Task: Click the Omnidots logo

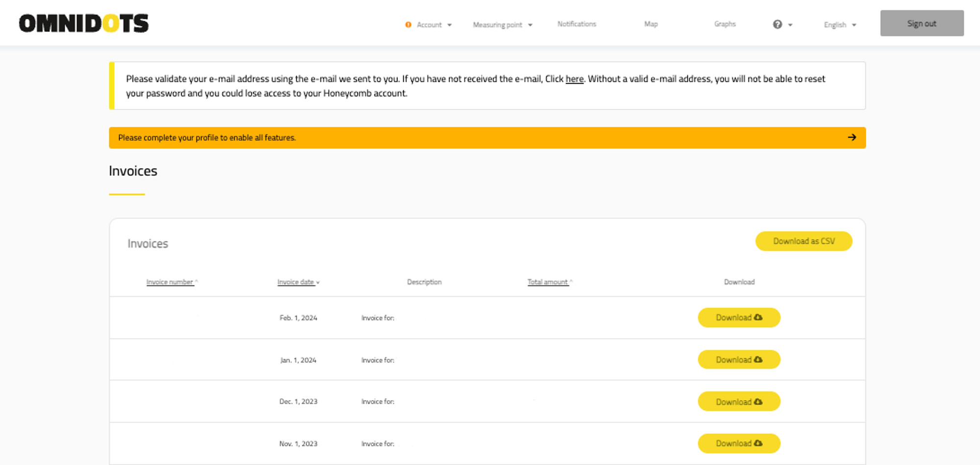Action: 84,24
